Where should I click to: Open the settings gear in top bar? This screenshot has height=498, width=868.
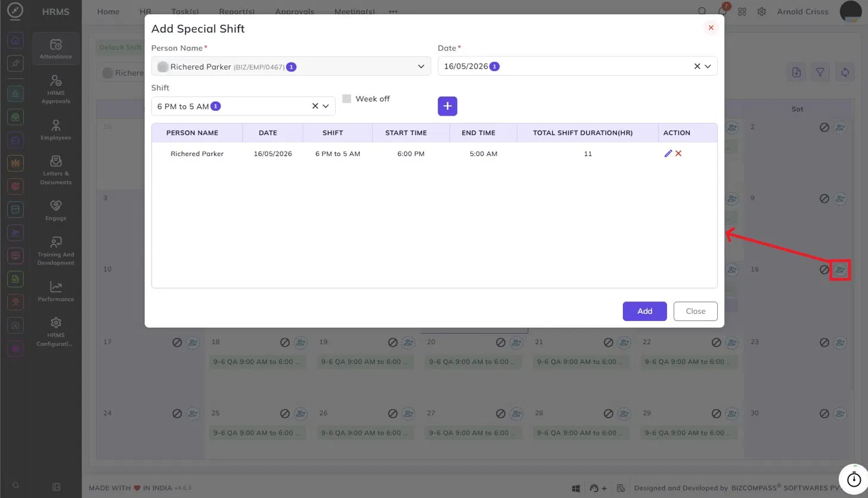tap(762, 12)
